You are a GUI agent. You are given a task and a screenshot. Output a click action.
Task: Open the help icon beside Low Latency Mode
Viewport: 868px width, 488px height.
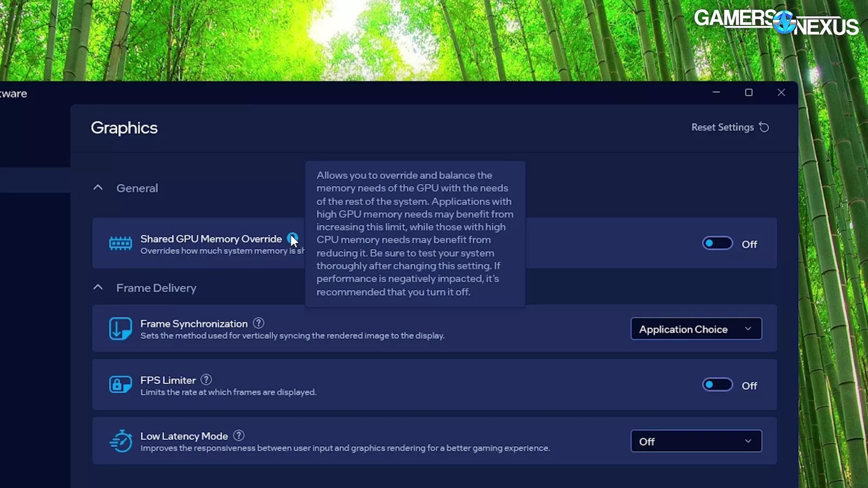tap(239, 435)
